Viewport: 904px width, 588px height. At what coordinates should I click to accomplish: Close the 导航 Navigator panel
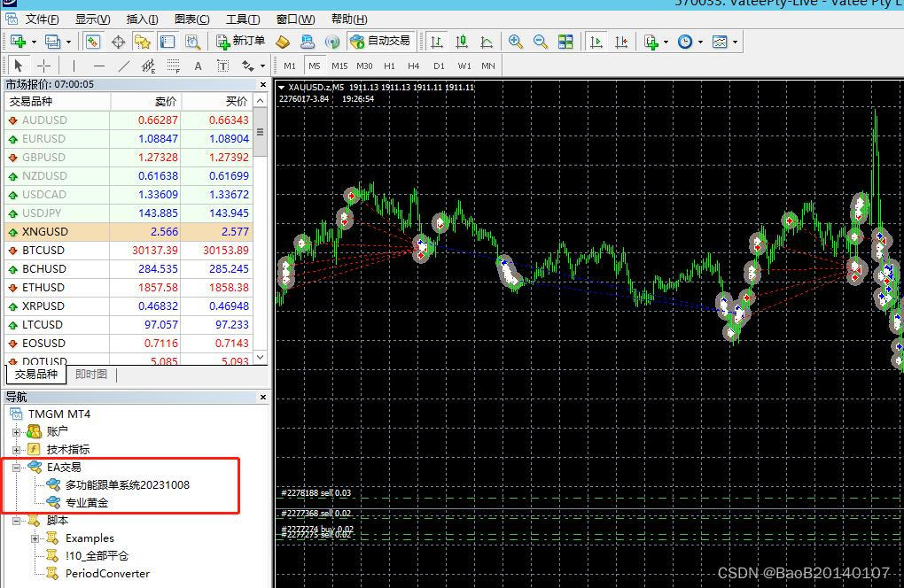[263, 398]
